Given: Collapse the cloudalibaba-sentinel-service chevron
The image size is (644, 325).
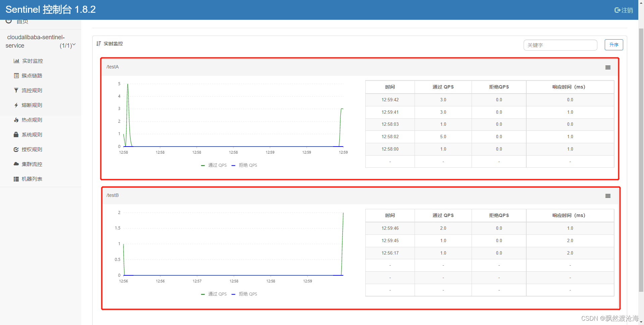Looking at the screenshot, I should point(74,44).
